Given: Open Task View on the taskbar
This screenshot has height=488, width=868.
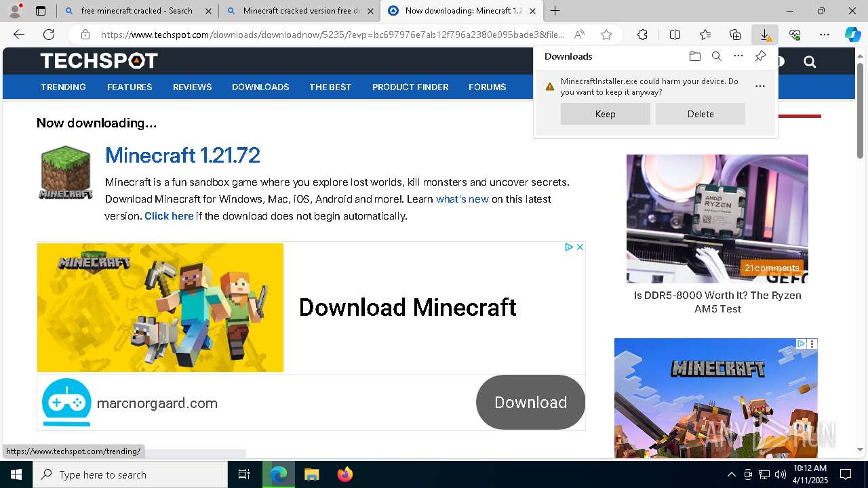Looking at the screenshot, I should coord(244,474).
